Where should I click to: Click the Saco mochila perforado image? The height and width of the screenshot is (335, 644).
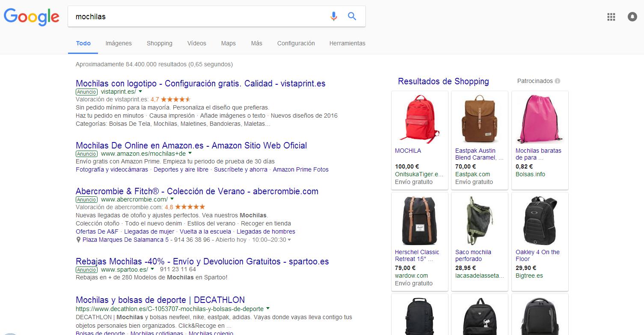coord(480,221)
